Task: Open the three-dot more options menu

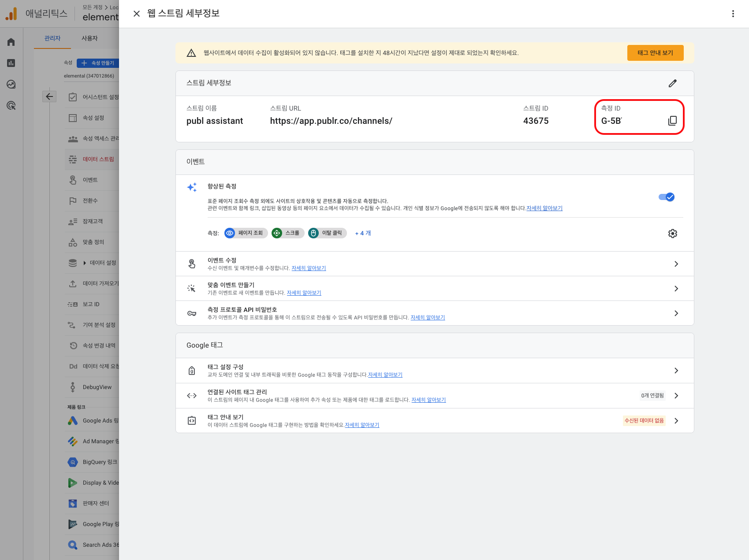Action: 733,14
